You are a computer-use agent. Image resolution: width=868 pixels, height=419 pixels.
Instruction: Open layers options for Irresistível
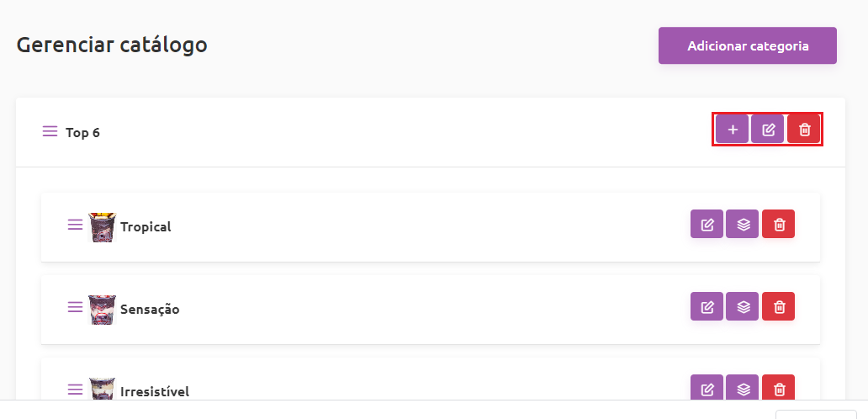tap(743, 388)
